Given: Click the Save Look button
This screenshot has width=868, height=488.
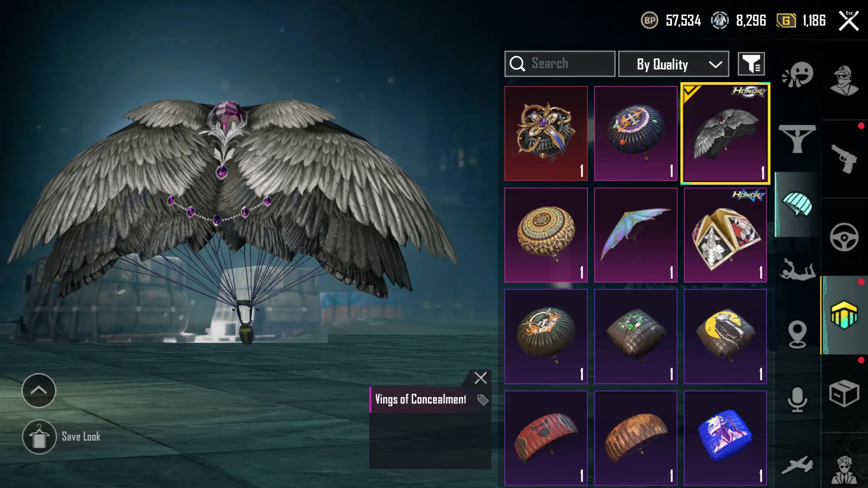Looking at the screenshot, I should pyautogui.click(x=61, y=437).
